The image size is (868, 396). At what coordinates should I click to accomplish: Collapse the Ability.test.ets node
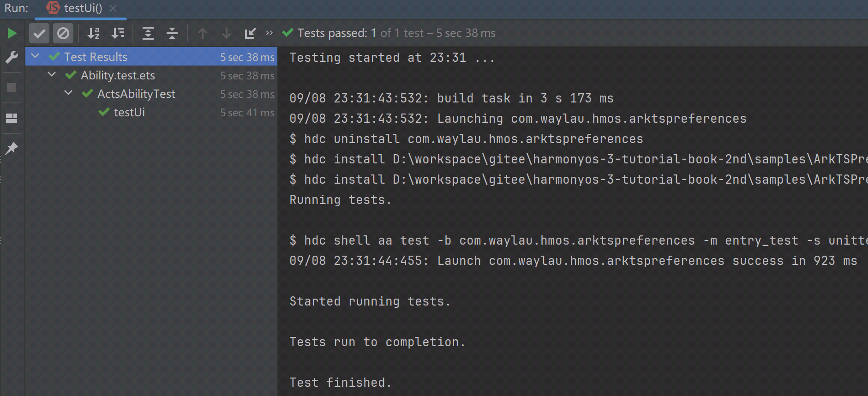click(x=52, y=75)
